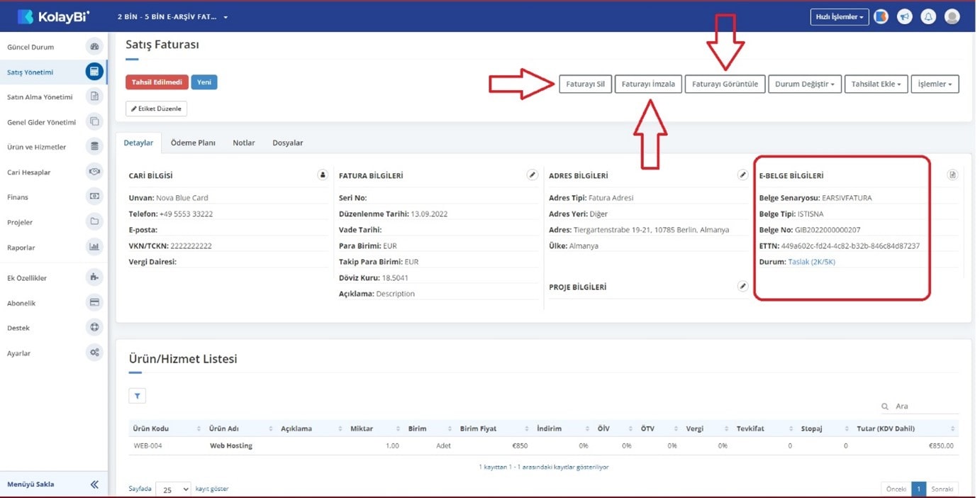Click Finans money icon
Screen dimensions: 980x498
pyautogui.click(x=94, y=197)
